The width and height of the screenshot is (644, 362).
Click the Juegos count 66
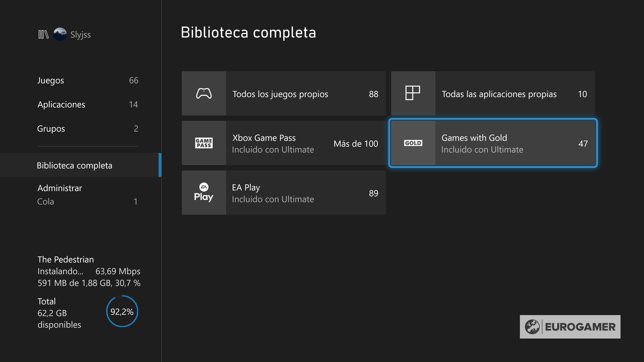133,80
